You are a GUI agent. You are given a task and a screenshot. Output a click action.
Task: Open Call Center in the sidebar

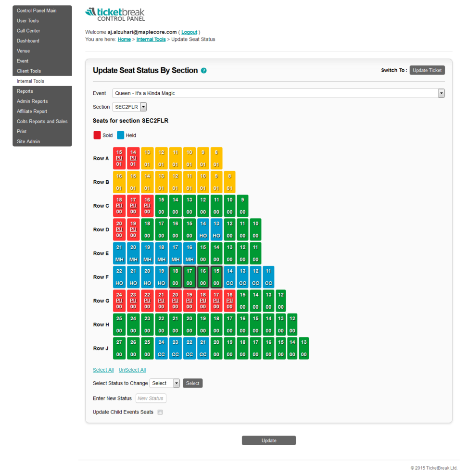click(28, 31)
